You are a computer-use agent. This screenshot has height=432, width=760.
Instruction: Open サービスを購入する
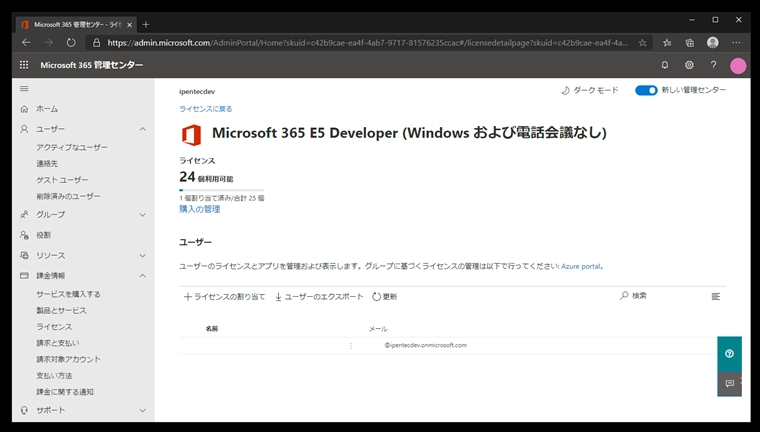coord(68,294)
